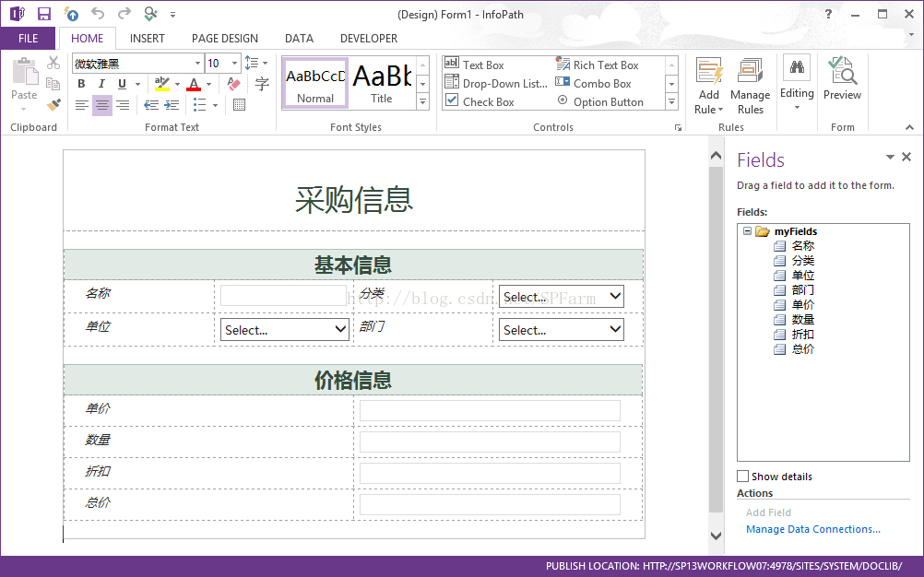Image resolution: width=924 pixels, height=577 pixels.
Task: Align text to the right
Action: pyautogui.click(x=123, y=105)
